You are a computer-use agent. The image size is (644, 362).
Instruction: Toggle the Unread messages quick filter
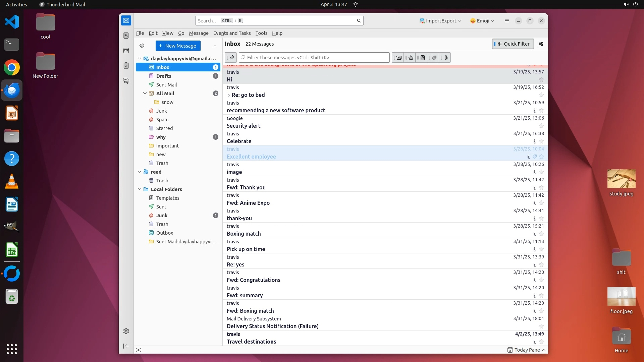point(398,58)
